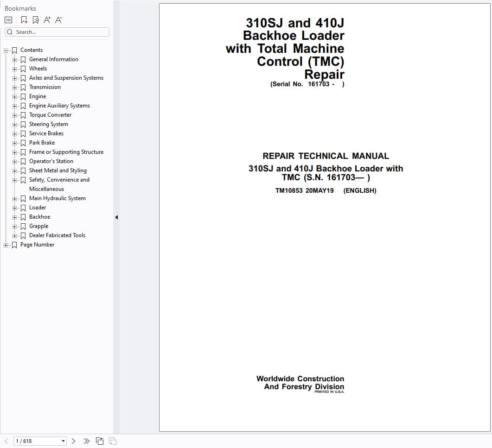492x448 pixels.
Task: Click the previous view icon
Action: [100, 441]
